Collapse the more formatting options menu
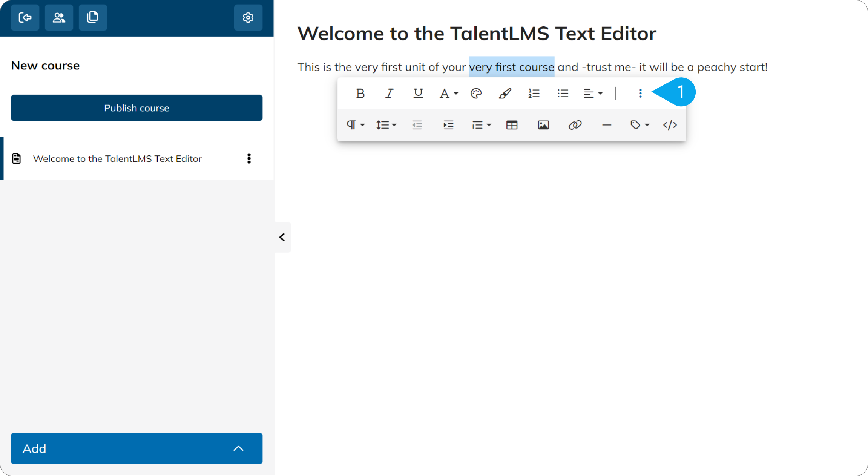Image resolution: width=868 pixels, height=476 pixels. click(x=640, y=93)
